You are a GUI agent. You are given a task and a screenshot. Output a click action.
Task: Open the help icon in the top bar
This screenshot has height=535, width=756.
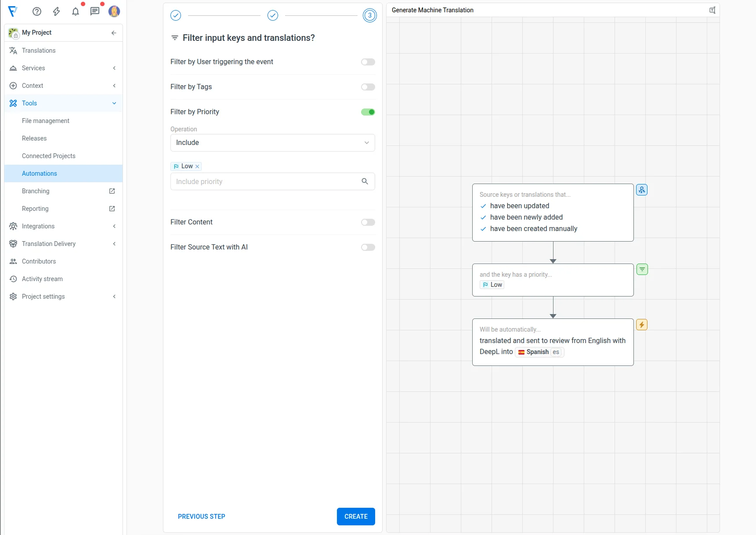37,11
